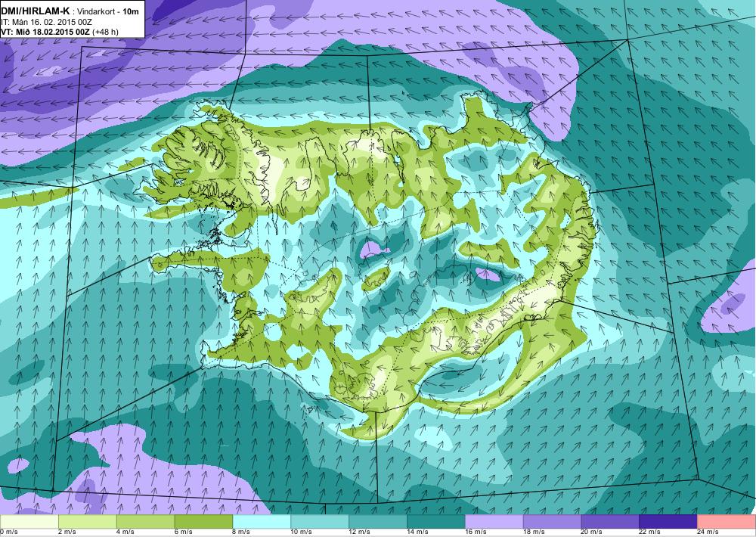The image size is (756, 537).
Task: Click the '18 m/s' legend label
Action: pos(534,532)
